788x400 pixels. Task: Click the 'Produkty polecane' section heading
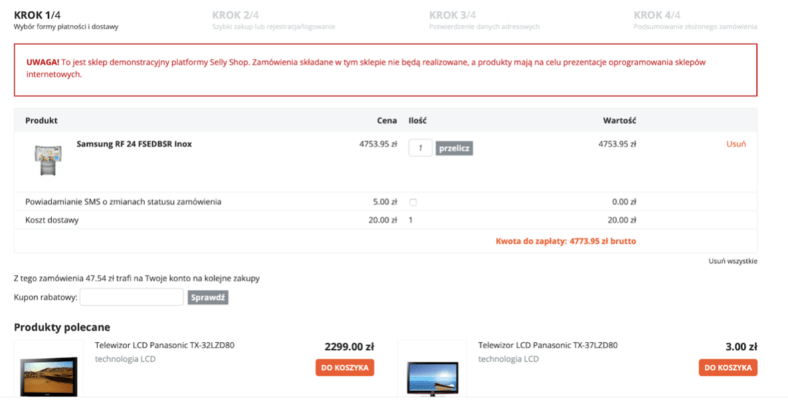click(x=61, y=327)
